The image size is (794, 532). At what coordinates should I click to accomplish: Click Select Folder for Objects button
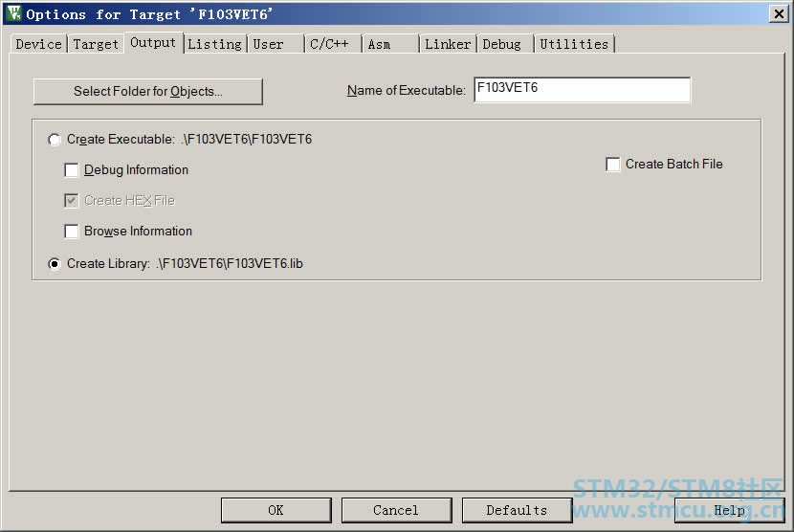(148, 91)
